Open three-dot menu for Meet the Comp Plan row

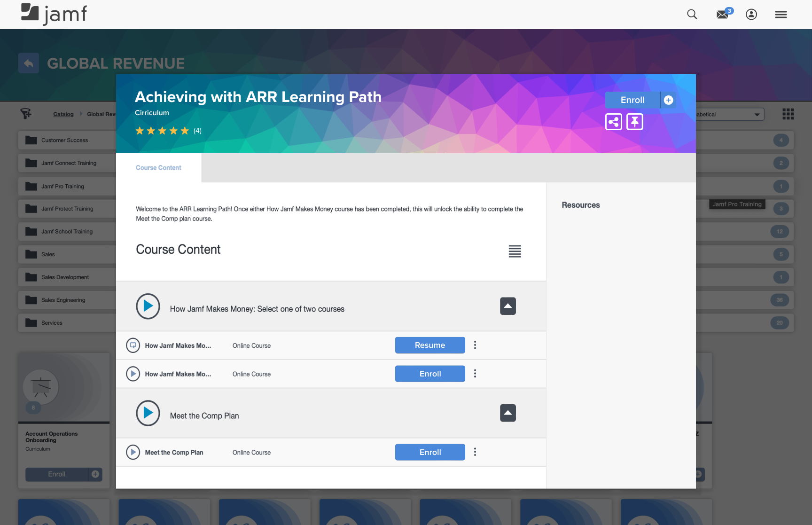[x=475, y=452]
